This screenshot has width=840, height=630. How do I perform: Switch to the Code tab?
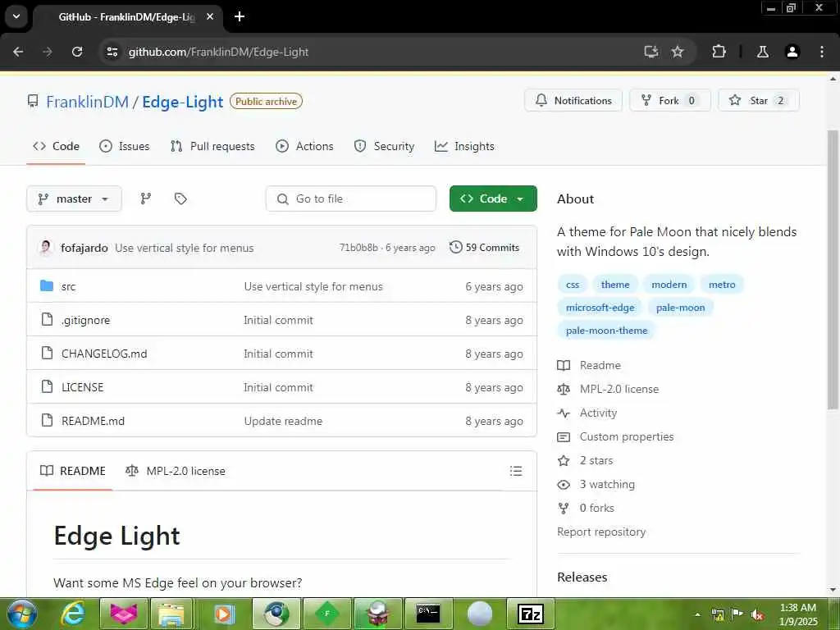point(56,146)
